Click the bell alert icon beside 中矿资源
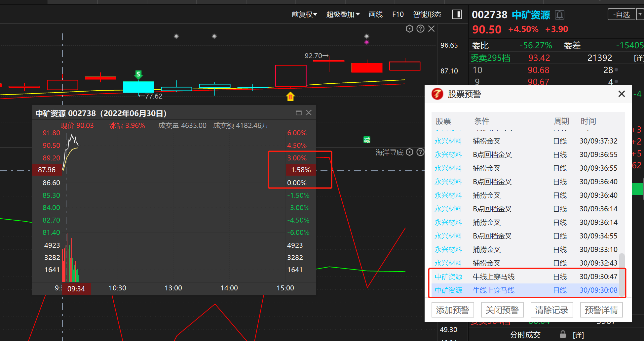This screenshot has height=341, width=644. pyautogui.click(x=559, y=15)
